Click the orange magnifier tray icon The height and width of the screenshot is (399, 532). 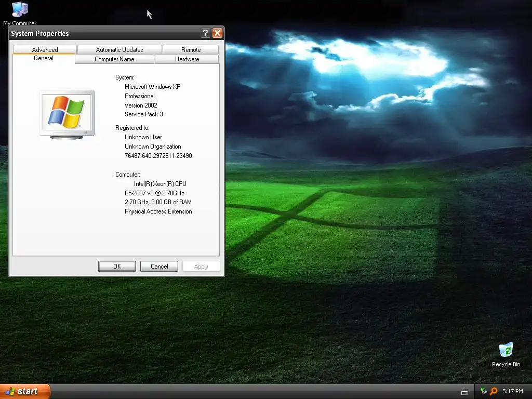494,391
